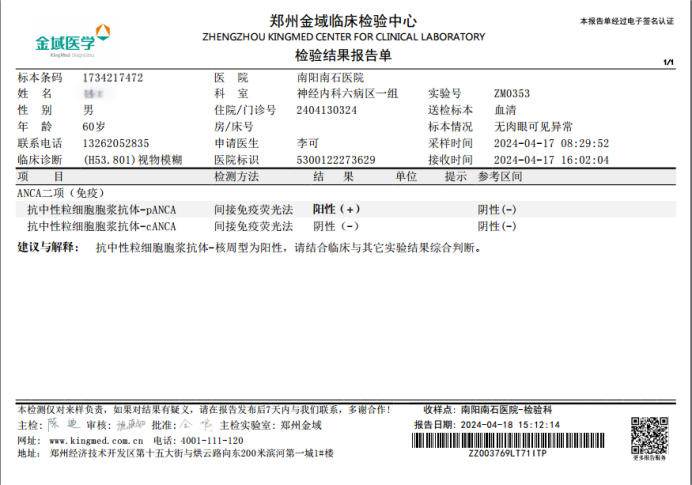692x485 pixels.
Task: Click the 检测方法 column header
Action: (x=237, y=177)
